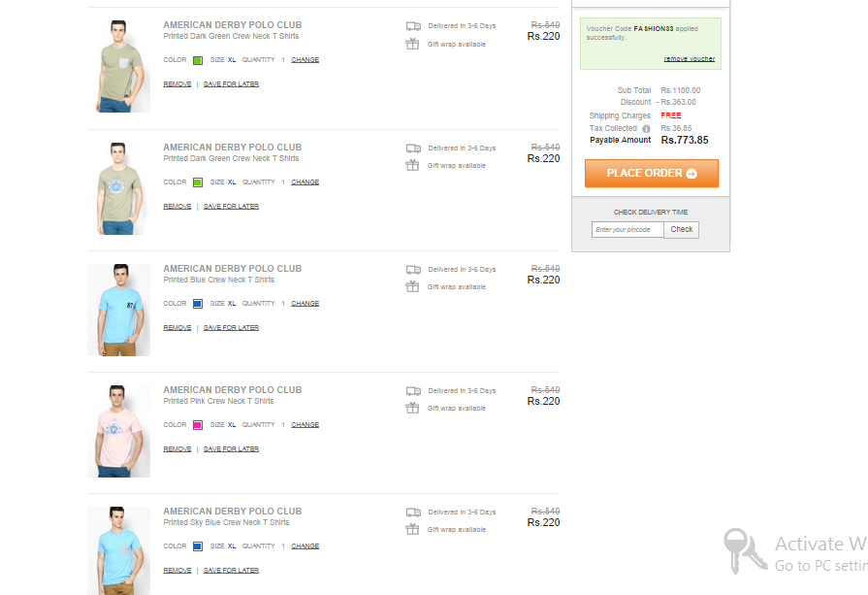Image resolution: width=868 pixels, height=595 pixels.
Task: Click green color swatch of second green shirt
Action: [x=198, y=182]
